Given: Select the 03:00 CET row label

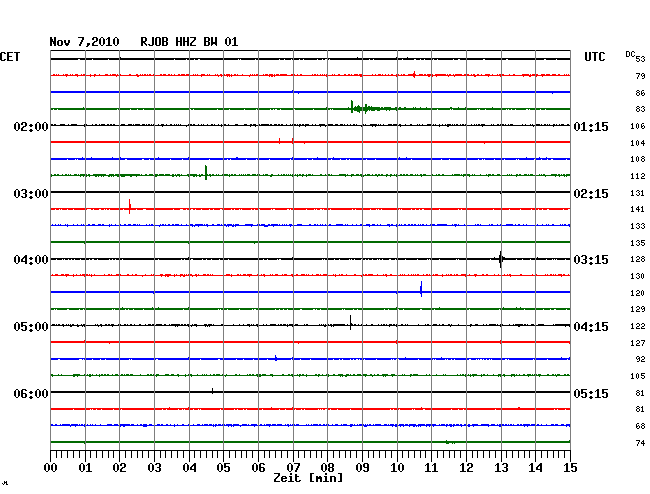Looking at the screenshot, I should [31, 194].
